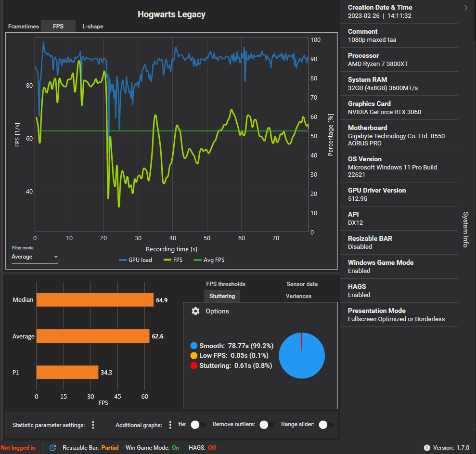This screenshot has height=454, width=476.
Task: Click the Presentation Mode value text
Action: (396, 319)
